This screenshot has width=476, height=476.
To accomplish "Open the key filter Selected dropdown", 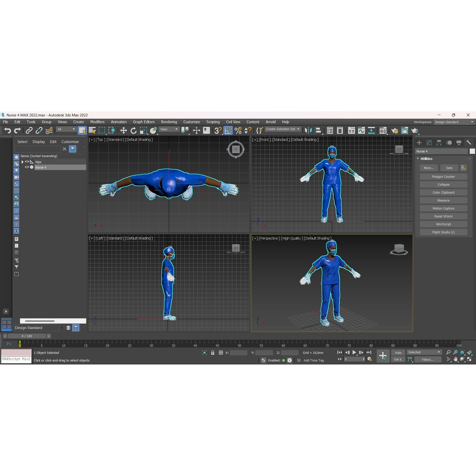I will point(424,352).
